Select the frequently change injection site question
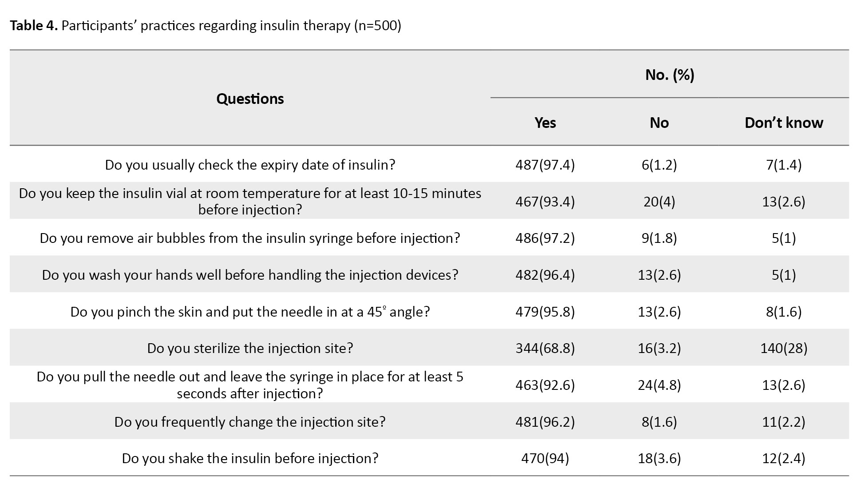Screen dimensions: 868x484 pyautogui.click(x=250, y=422)
